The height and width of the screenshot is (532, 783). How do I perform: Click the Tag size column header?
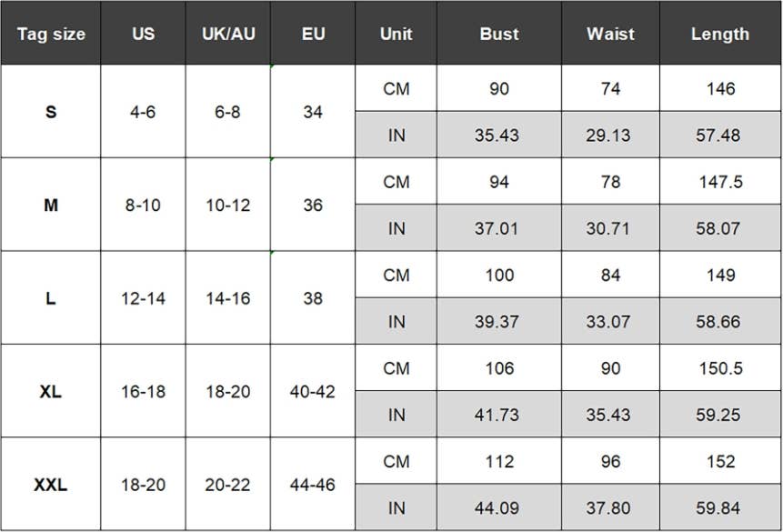pyautogui.click(x=51, y=34)
